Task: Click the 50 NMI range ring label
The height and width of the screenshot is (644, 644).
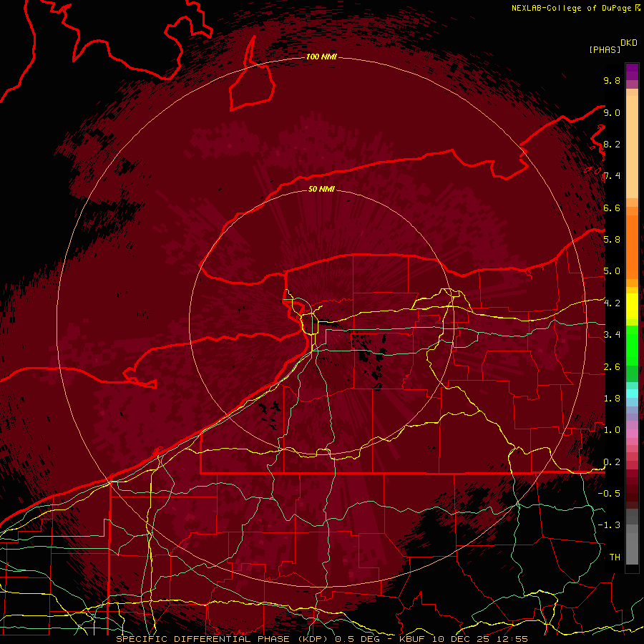Action: (321, 189)
